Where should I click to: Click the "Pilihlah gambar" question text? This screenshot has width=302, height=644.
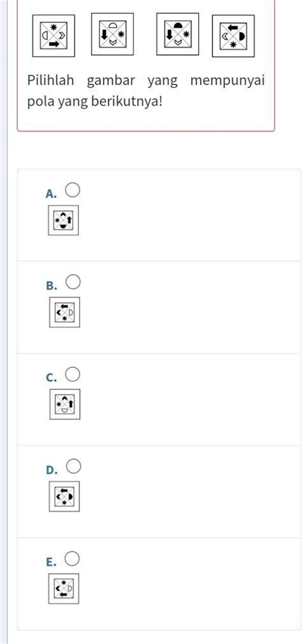point(81,81)
